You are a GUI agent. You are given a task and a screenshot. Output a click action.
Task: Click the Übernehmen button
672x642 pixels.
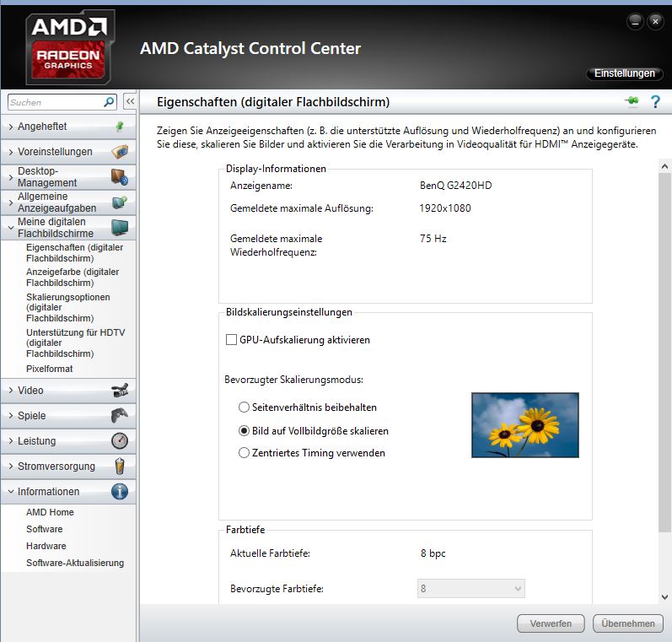click(x=628, y=623)
